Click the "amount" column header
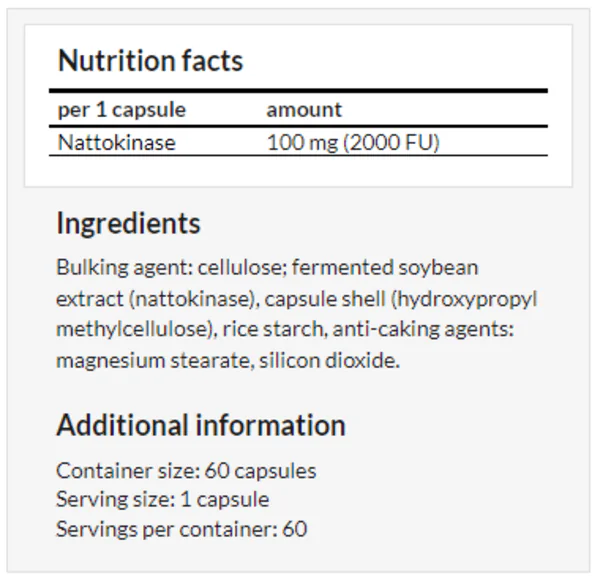 click(x=304, y=110)
